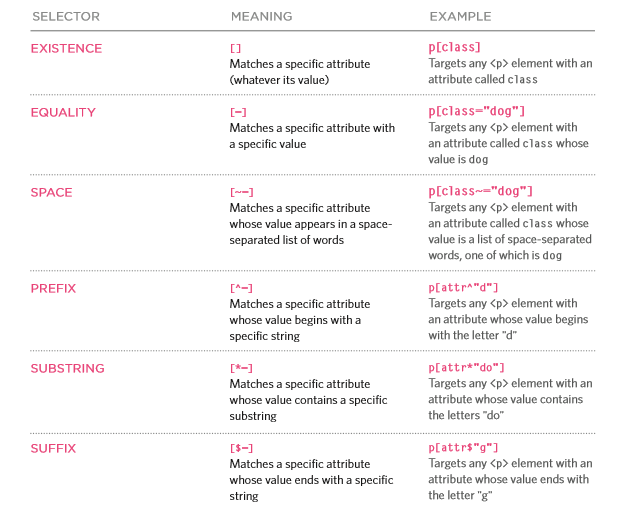Click the [^=] prefix symbol
This screenshot has width=619, height=513.
[x=241, y=288]
